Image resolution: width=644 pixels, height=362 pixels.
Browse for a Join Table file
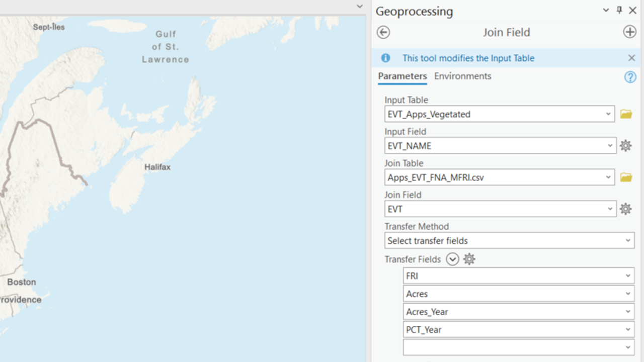coord(625,177)
